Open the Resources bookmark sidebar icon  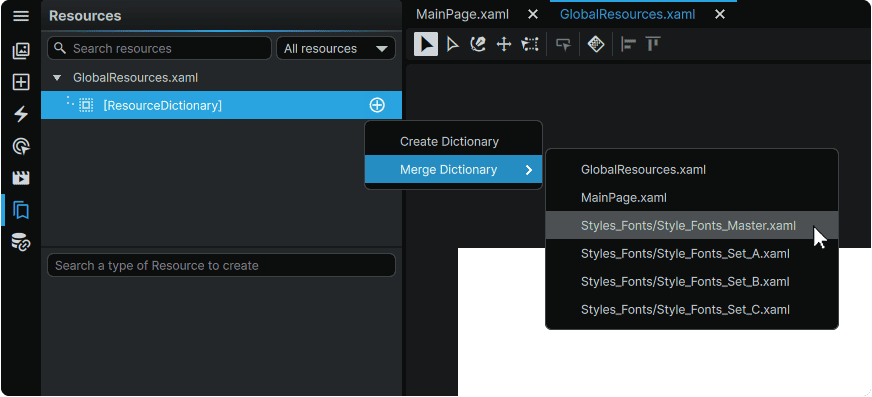point(21,210)
